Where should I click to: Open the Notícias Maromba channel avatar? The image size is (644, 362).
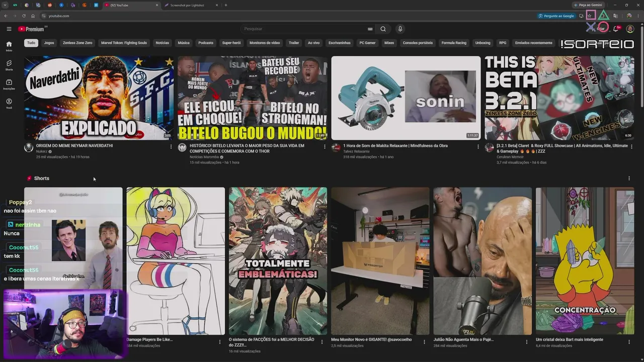tap(182, 147)
